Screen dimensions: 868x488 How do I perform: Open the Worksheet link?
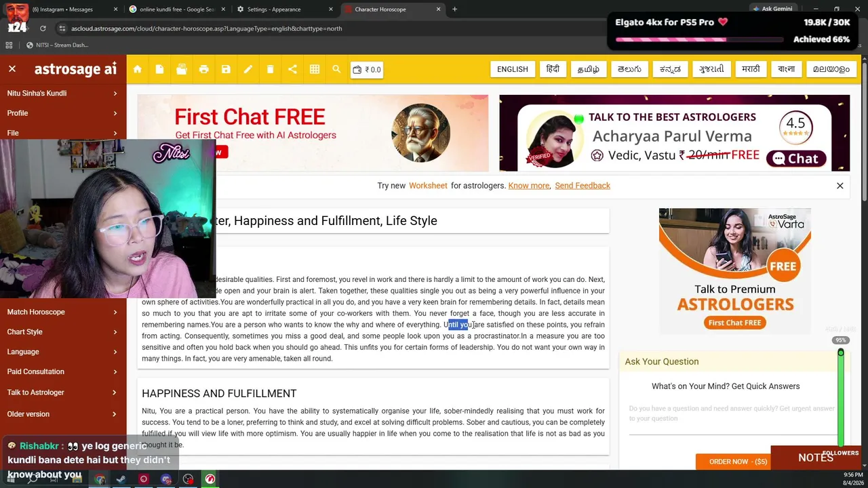pyautogui.click(x=428, y=186)
